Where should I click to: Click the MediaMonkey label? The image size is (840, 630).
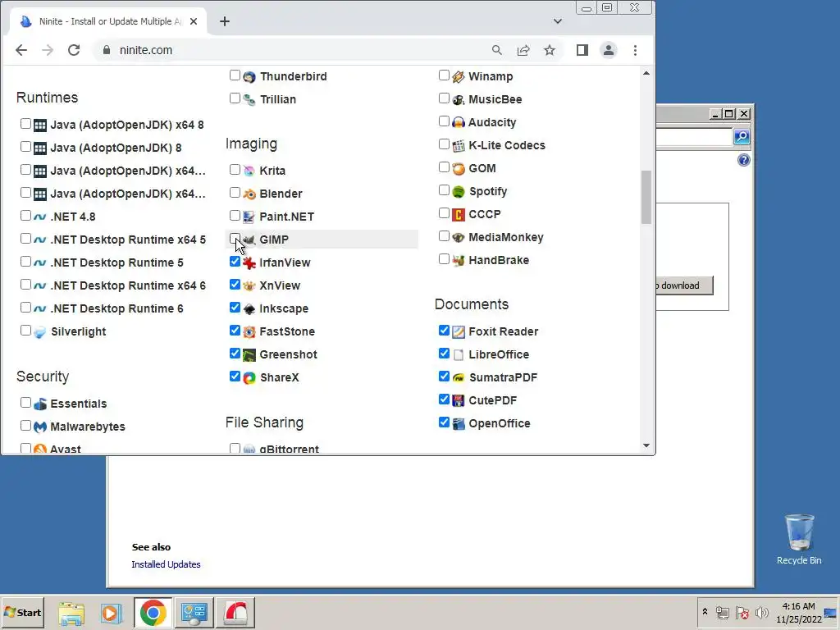click(x=506, y=237)
